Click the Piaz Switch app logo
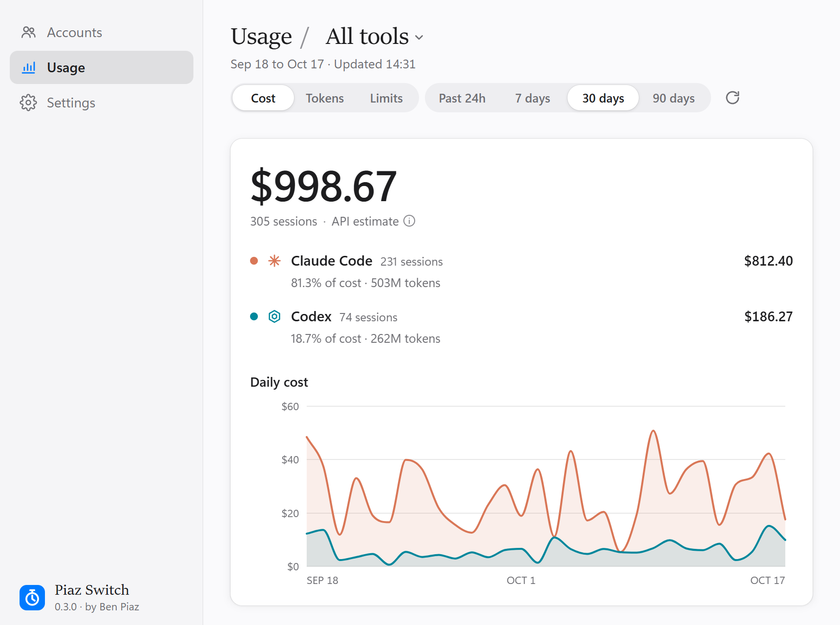Viewport: 840px width, 625px height. [x=32, y=598]
